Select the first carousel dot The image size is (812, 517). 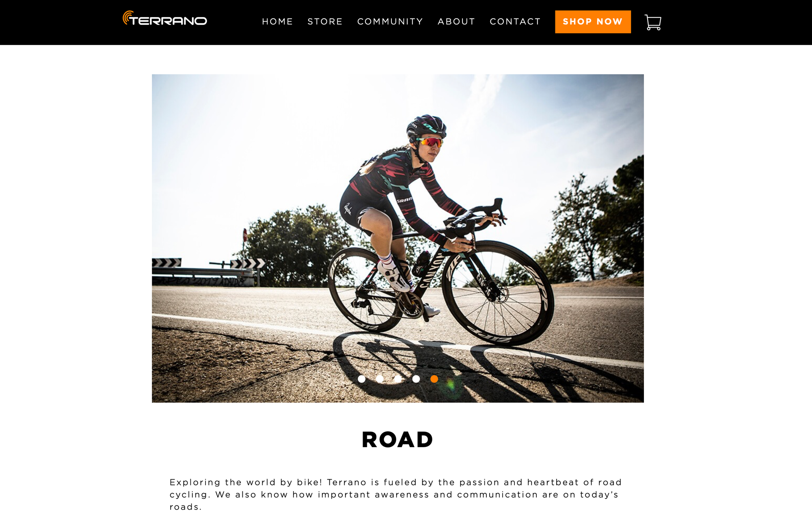coord(361,379)
